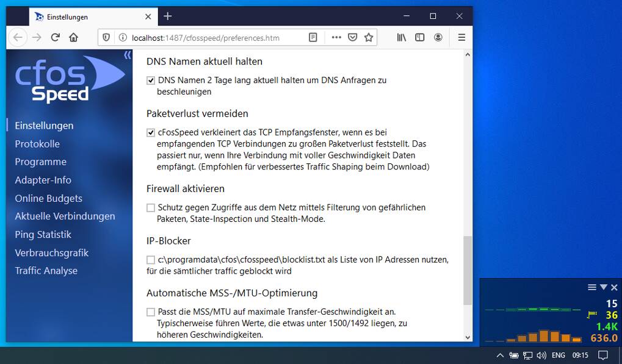The width and height of the screenshot is (622, 364).
Task: Show sidebars icon in Firefox toolbar
Action: [420, 37]
